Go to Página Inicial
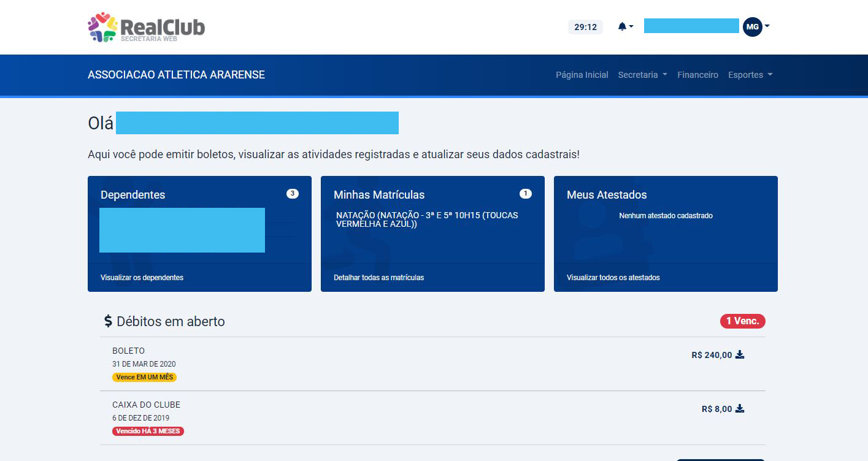The height and width of the screenshot is (461, 868). (582, 75)
